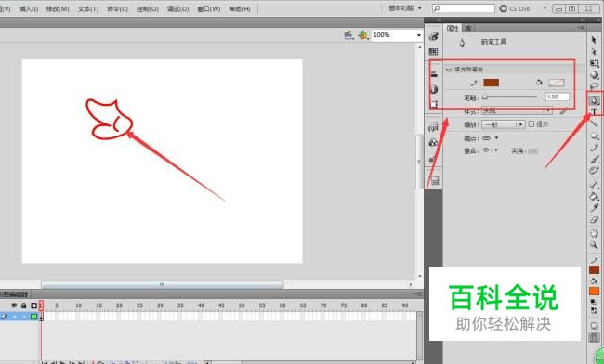Open the 缩放 scale dropdown

point(504,124)
